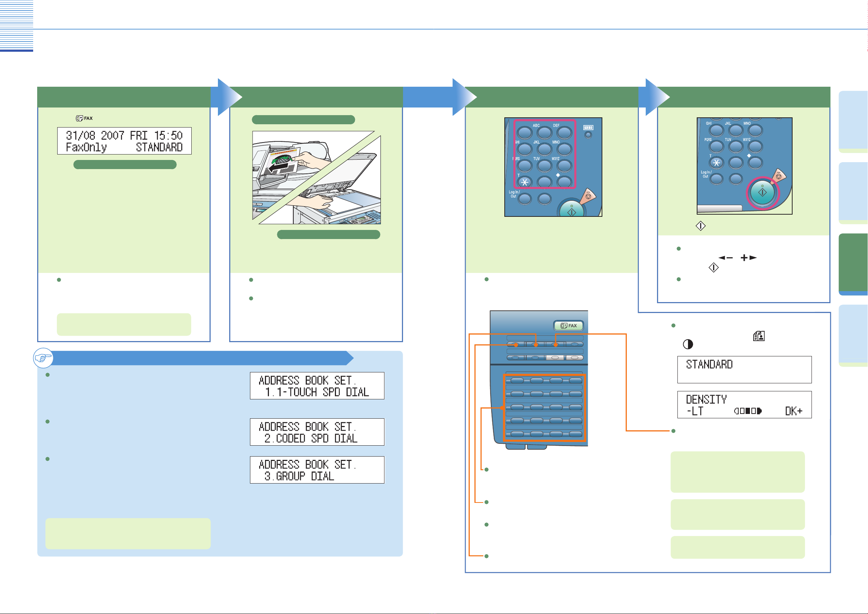Select the DEF key in the pink-outlined keypad

564,133
